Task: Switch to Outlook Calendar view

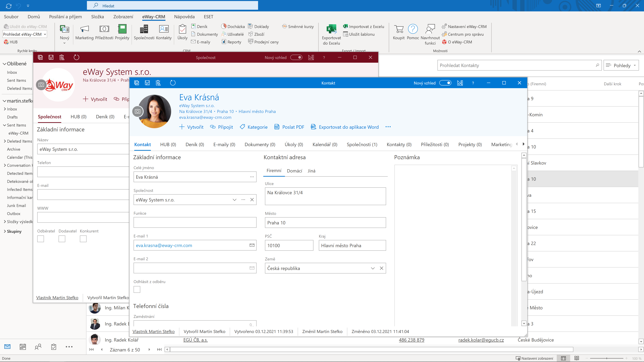Action: 22,347
